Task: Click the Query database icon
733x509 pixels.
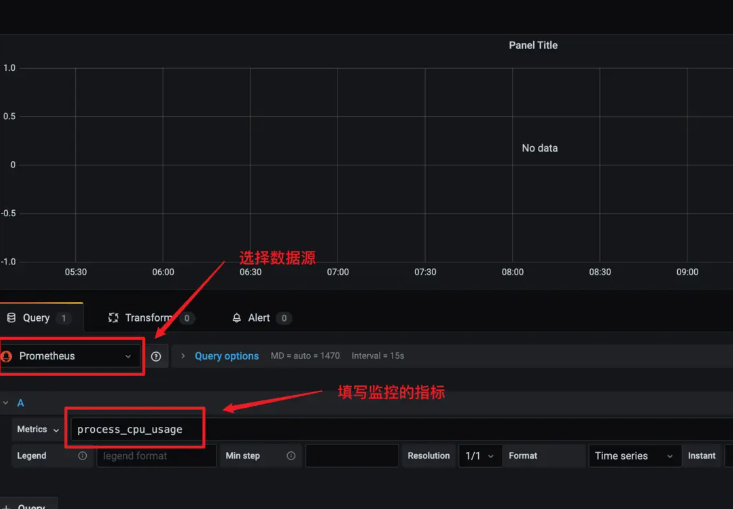Action: [11, 318]
